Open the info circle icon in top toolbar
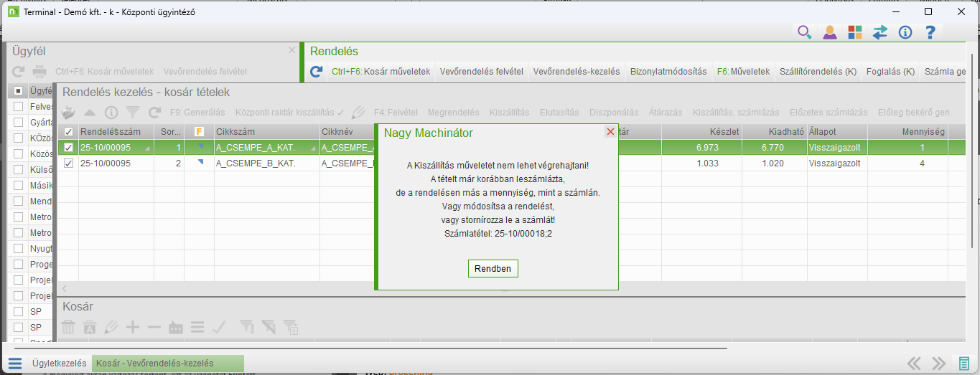This screenshot has width=980, height=375. (x=905, y=32)
